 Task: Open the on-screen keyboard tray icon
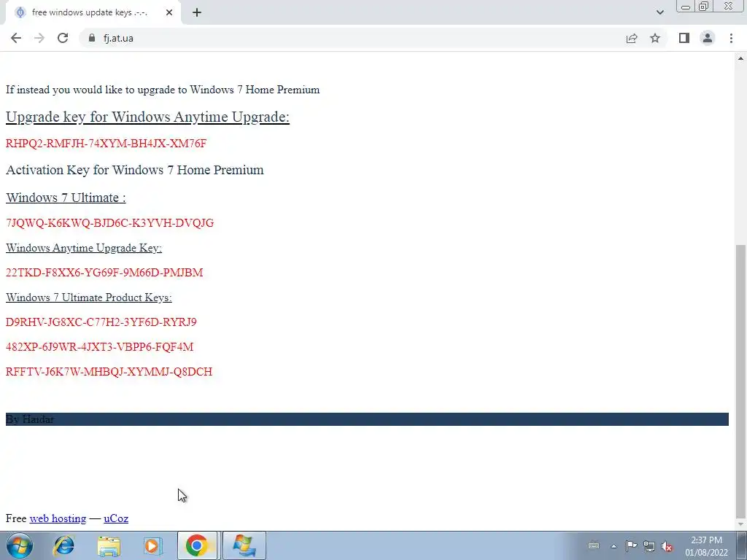point(594,545)
